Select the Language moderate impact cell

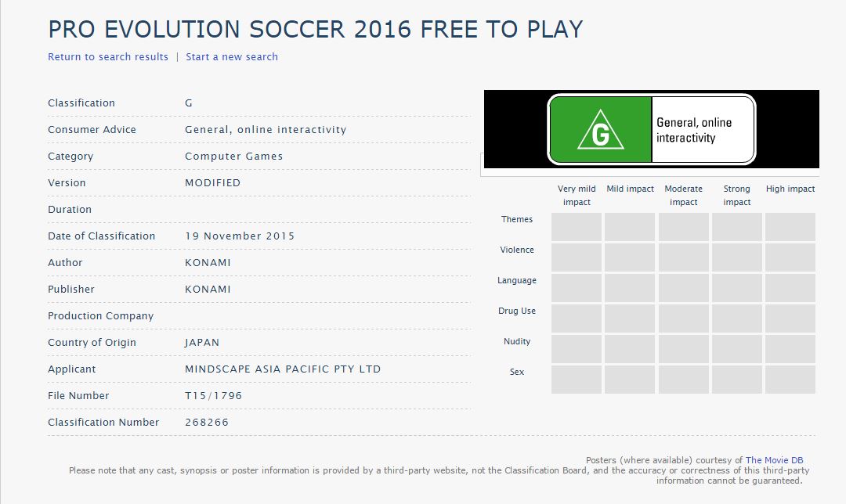click(684, 288)
